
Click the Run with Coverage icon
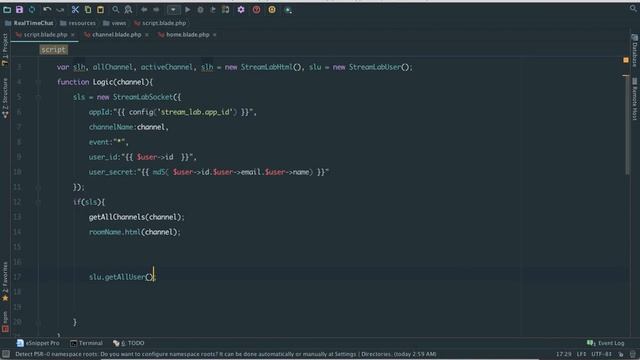coord(213,9)
